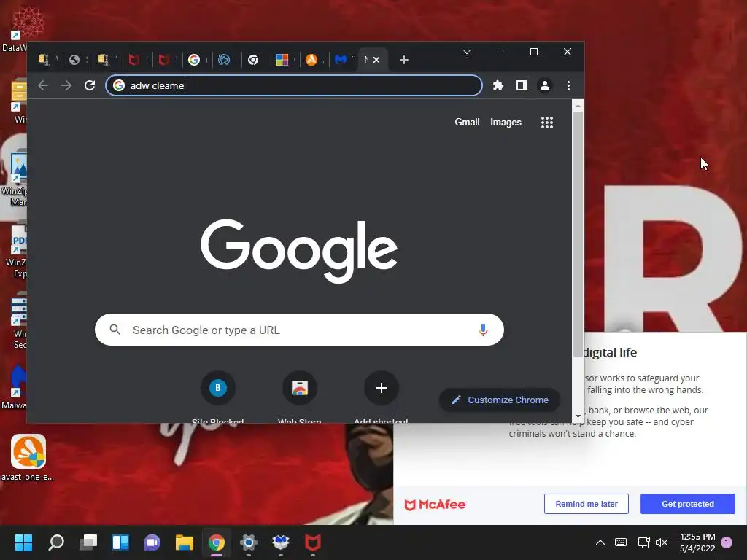Click scrollbar down arrow in Chrome
This screenshot has height=560, width=747.
[578, 416]
